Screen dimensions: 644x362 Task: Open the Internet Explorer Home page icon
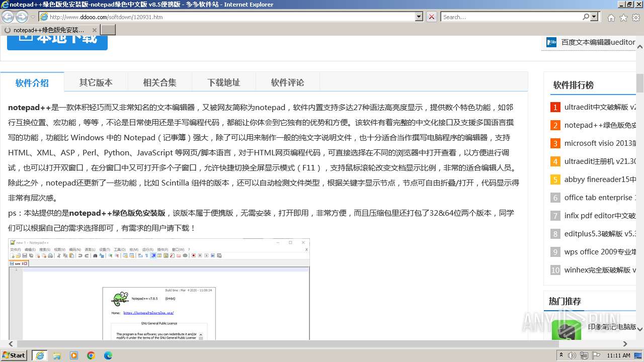(x=611, y=17)
